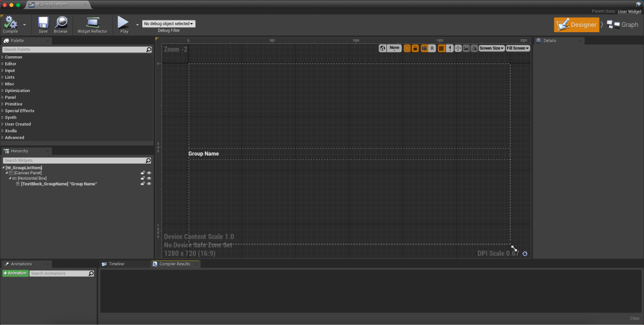Expand the Common palette category
This screenshot has height=325, width=644.
(x=13, y=57)
